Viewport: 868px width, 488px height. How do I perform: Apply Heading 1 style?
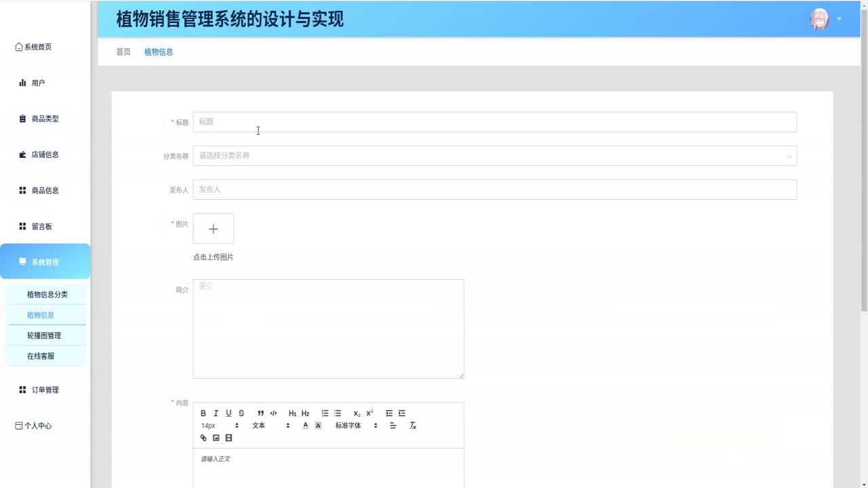click(292, 413)
